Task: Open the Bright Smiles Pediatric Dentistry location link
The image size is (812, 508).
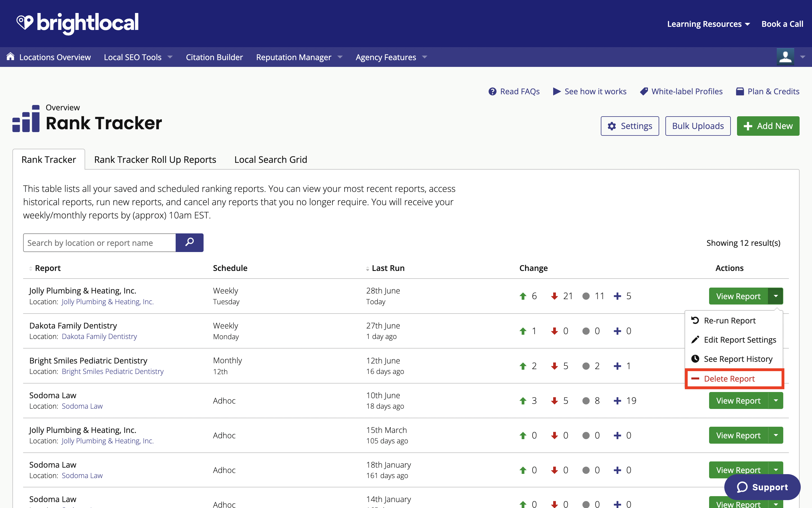Action: point(113,371)
